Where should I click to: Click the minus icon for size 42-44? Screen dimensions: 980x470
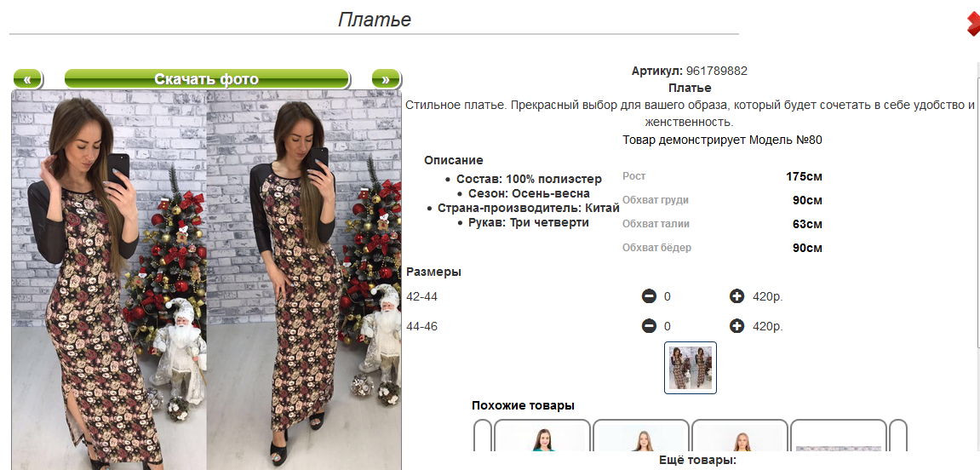[x=649, y=296]
